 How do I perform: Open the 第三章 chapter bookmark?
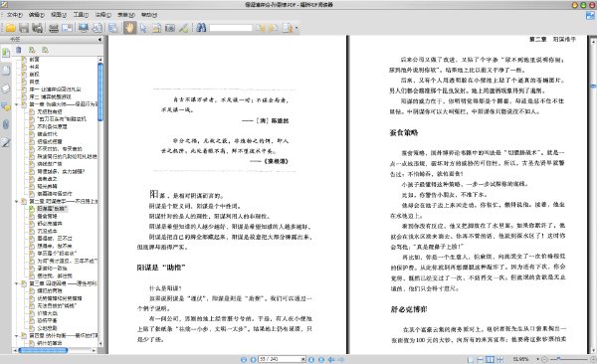point(63,283)
